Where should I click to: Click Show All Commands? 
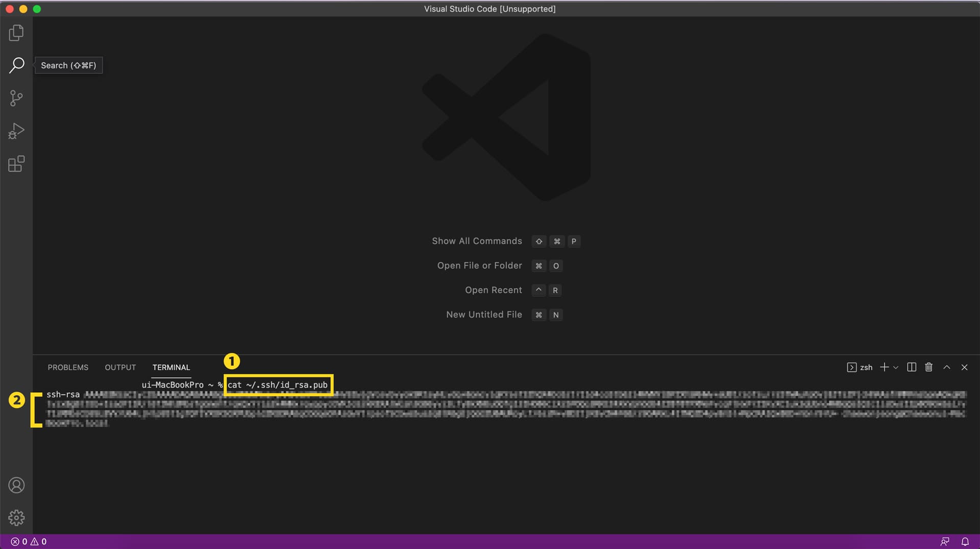coord(476,241)
